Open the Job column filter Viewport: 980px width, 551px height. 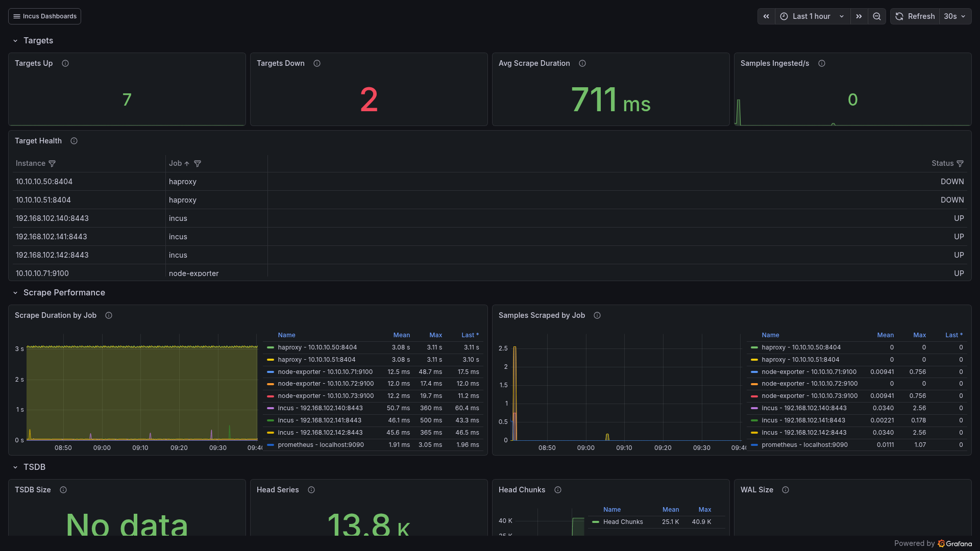click(x=198, y=164)
